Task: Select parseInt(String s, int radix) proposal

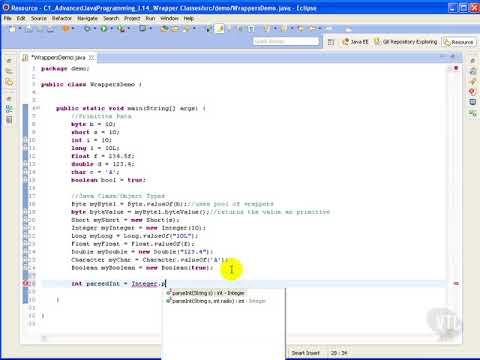Action: tap(216, 301)
